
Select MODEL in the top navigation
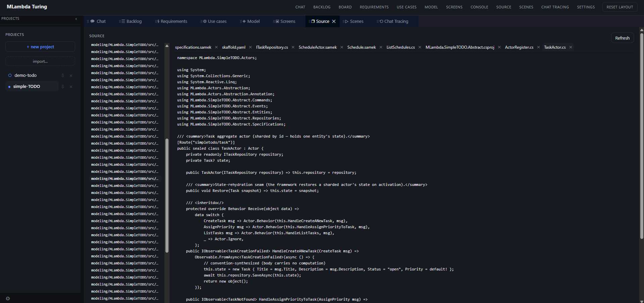click(x=431, y=7)
